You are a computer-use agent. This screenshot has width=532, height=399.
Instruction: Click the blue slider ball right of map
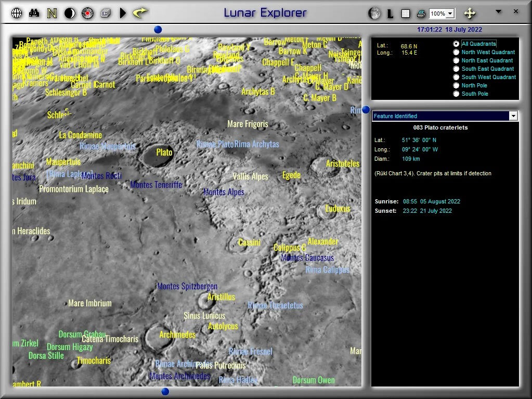366,110
